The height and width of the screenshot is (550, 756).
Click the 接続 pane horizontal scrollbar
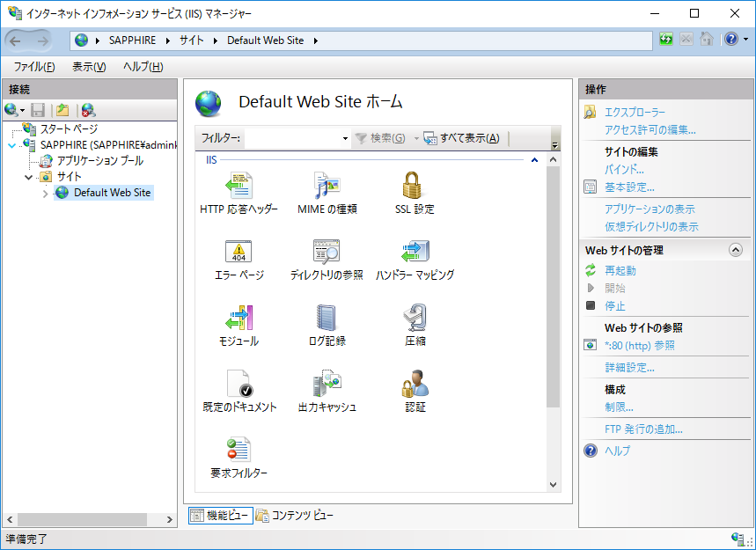pos(82,519)
